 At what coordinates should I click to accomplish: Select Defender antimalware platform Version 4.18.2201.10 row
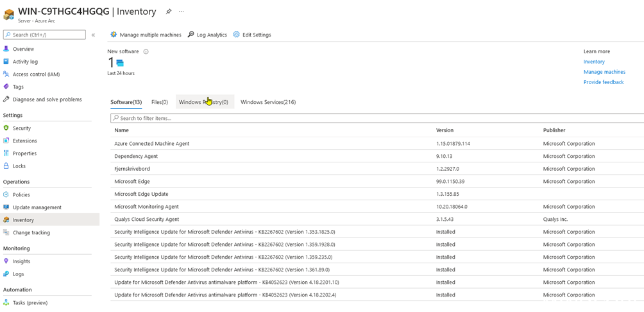point(377,282)
